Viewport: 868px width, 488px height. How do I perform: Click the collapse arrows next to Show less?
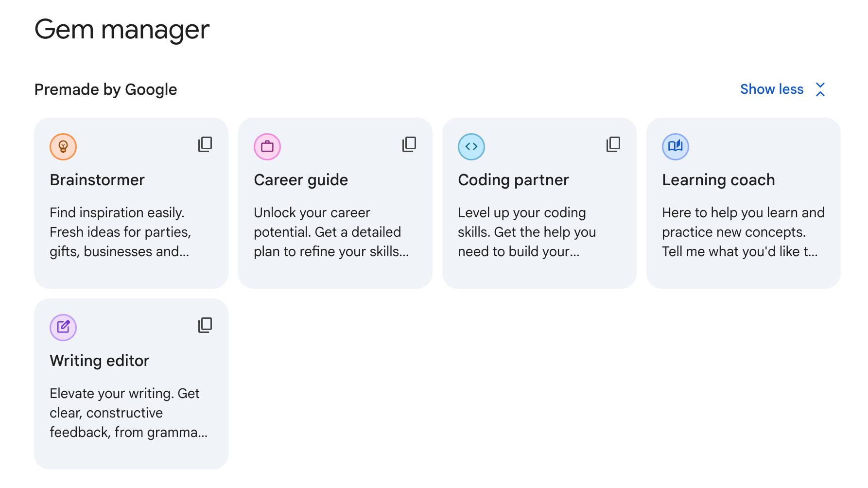(820, 89)
